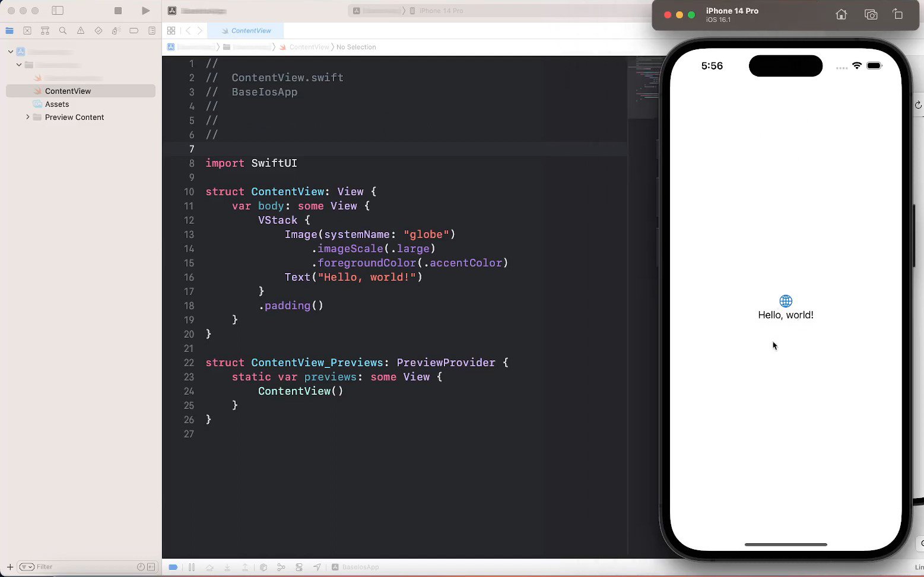Screen dimensions: 924x577
Task: Open the Find navigator magnifier icon
Action: [x=63, y=31]
